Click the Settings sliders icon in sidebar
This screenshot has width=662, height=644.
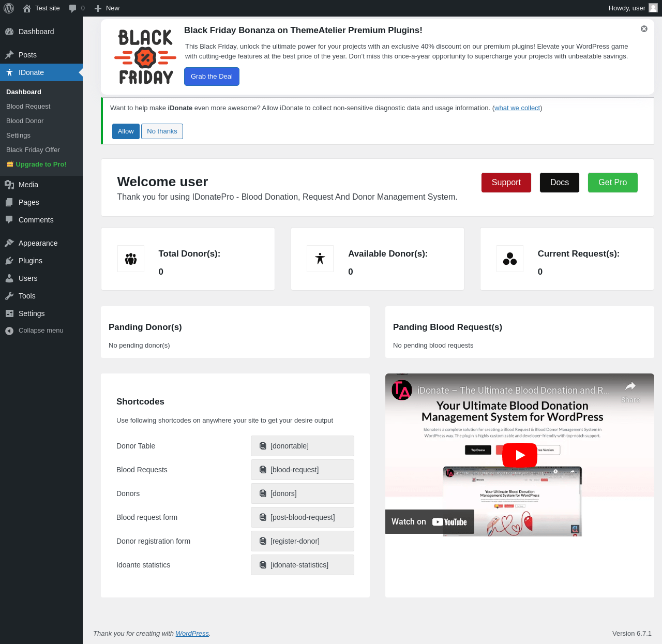click(x=9, y=313)
